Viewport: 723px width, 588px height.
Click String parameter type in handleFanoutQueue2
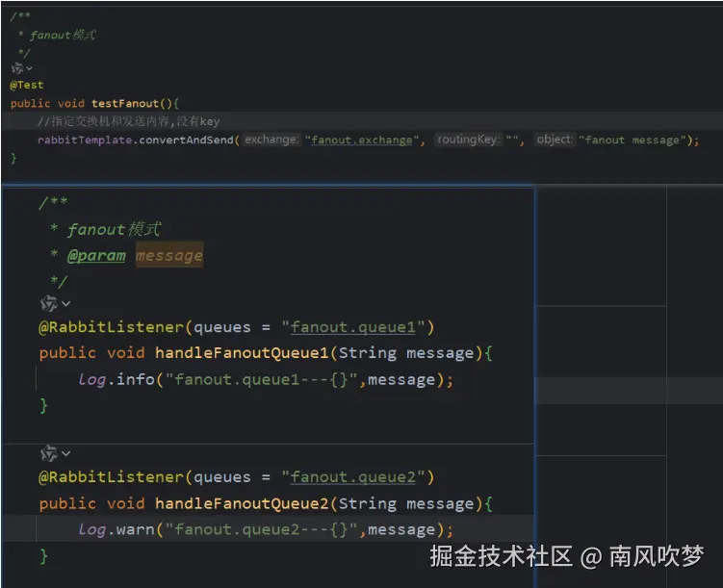pos(368,503)
